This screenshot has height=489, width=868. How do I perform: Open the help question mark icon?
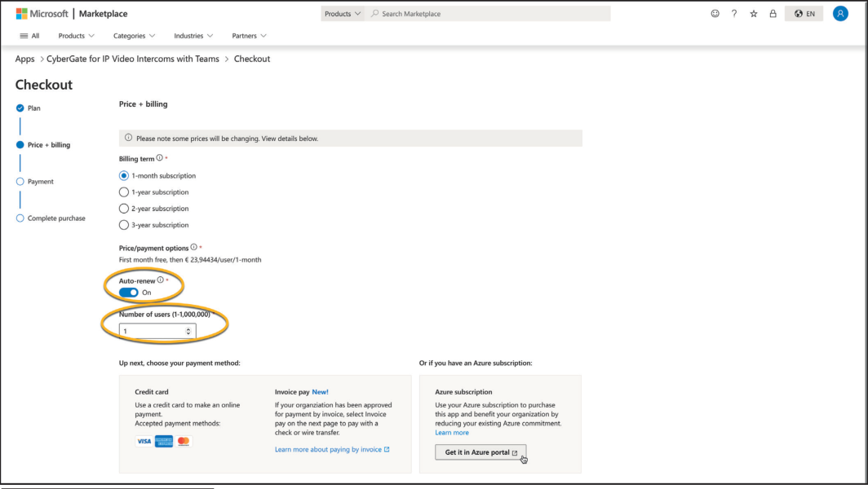[734, 14]
